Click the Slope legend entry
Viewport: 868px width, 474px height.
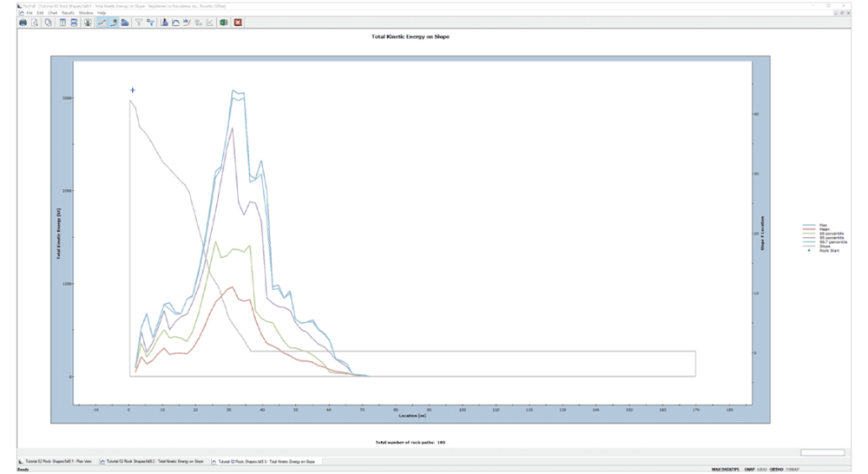817,247
